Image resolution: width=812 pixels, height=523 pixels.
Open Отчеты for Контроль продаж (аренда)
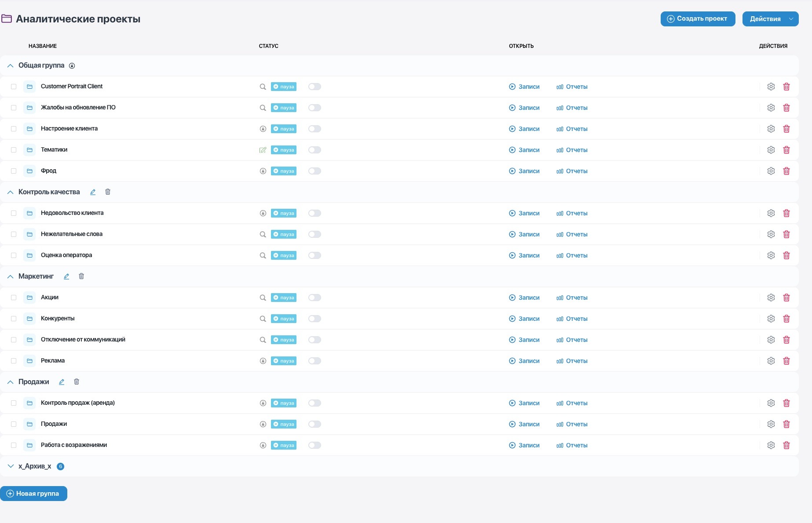572,403
